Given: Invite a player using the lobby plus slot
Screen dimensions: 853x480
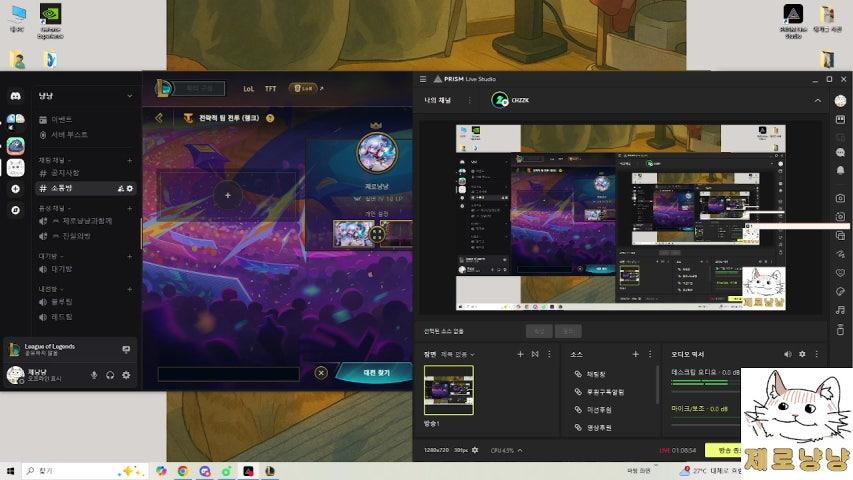Looking at the screenshot, I should tap(228, 195).
